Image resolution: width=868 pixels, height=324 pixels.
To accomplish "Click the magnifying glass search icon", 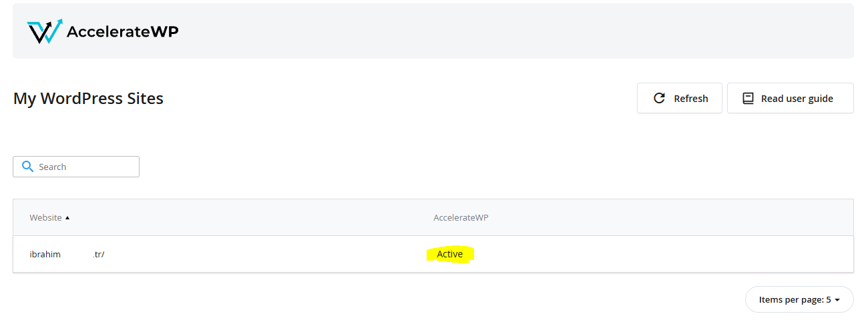I will (27, 167).
